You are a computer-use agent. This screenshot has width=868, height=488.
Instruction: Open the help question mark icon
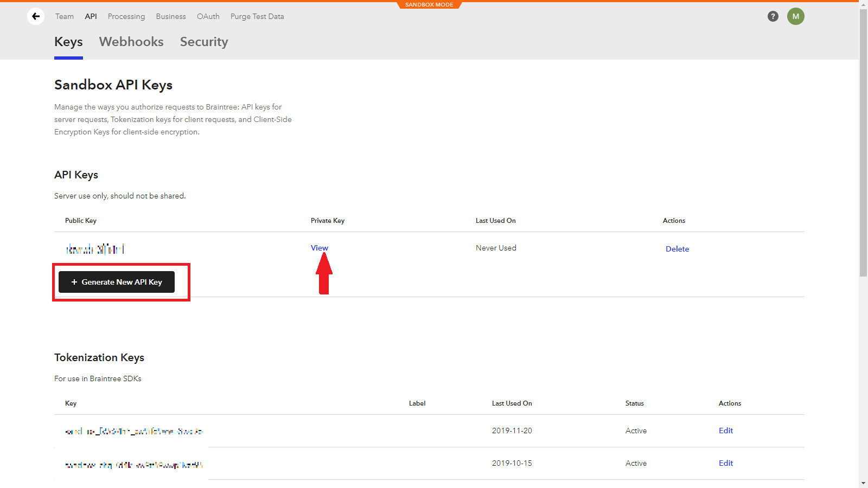(773, 16)
